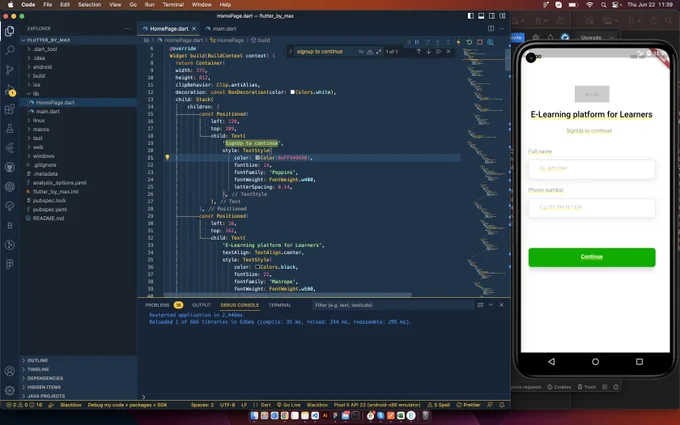Viewport: 680px width, 425px height.
Task: Pause the debug session
Action: click(417, 42)
